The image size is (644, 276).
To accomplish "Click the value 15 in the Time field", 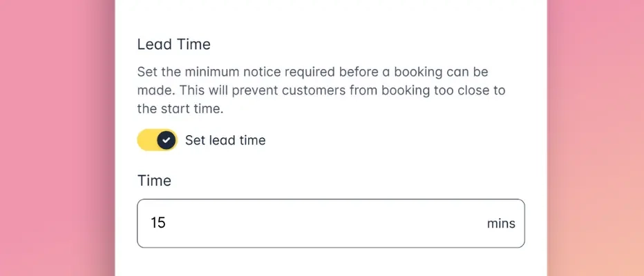I will point(158,224).
